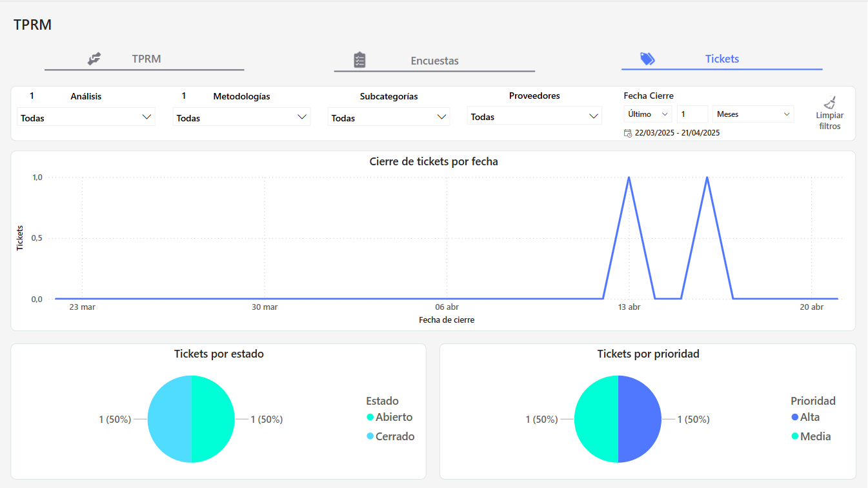Open the Meses period dropdown
Screen dimensions: 868x488
(753, 114)
